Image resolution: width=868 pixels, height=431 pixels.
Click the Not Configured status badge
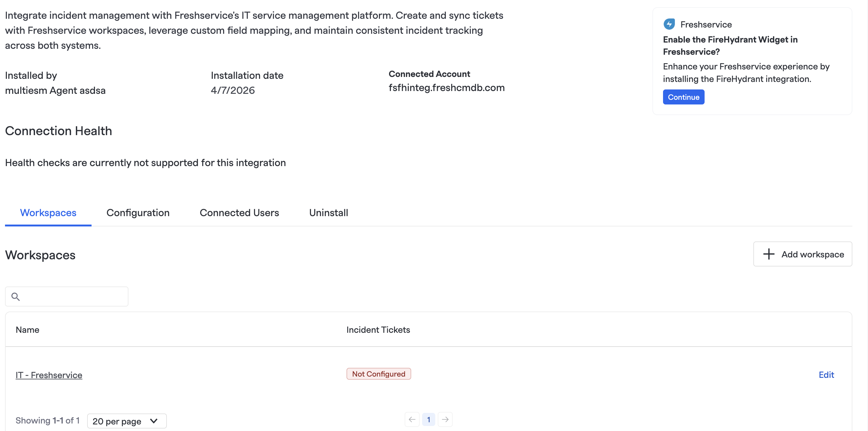point(378,374)
